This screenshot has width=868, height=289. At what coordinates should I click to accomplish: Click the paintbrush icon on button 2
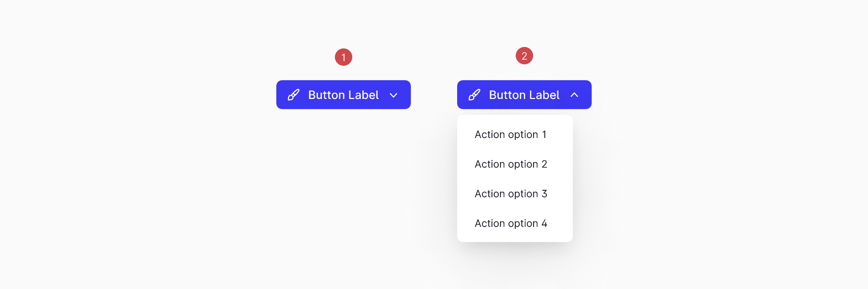click(475, 94)
